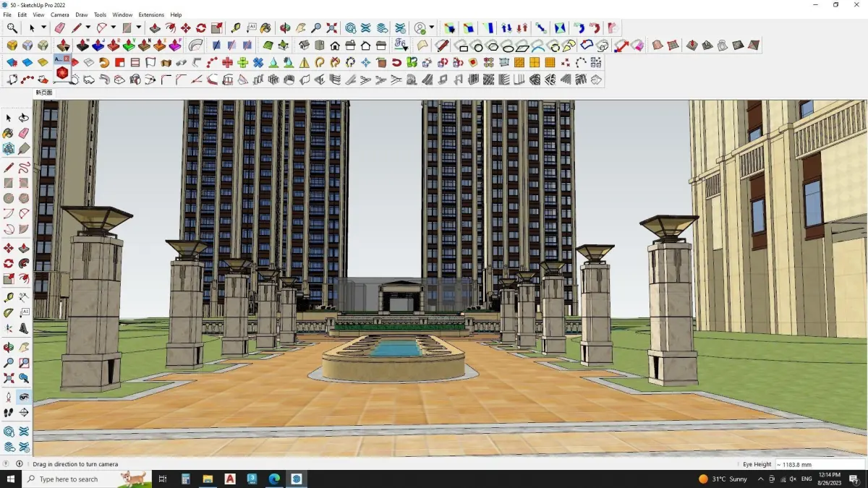Screen dimensions: 868x488
Task: Open the Rectangle shape dropdown arrow
Action: click(138, 27)
